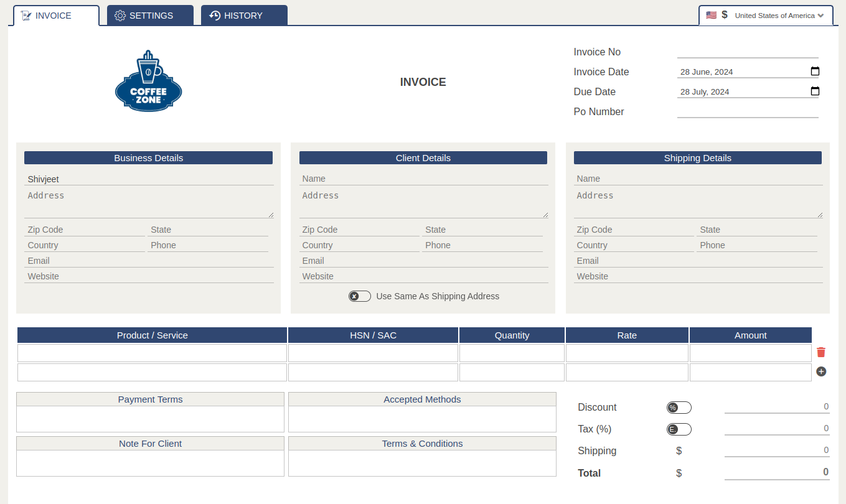Image resolution: width=846 pixels, height=504 pixels.
Task: Open the calendar icon for Due Date
Action: pyautogui.click(x=815, y=91)
